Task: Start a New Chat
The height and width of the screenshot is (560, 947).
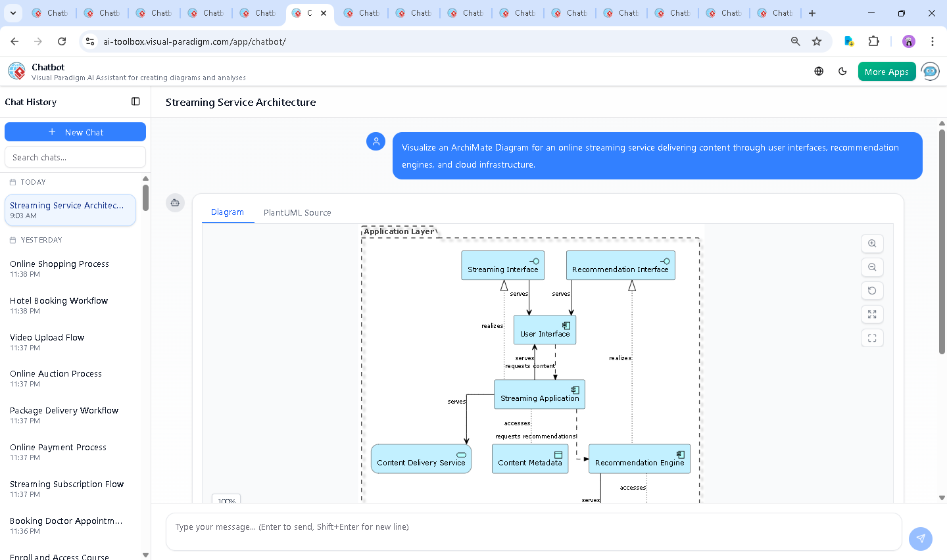Action: click(x=75, y=131)
